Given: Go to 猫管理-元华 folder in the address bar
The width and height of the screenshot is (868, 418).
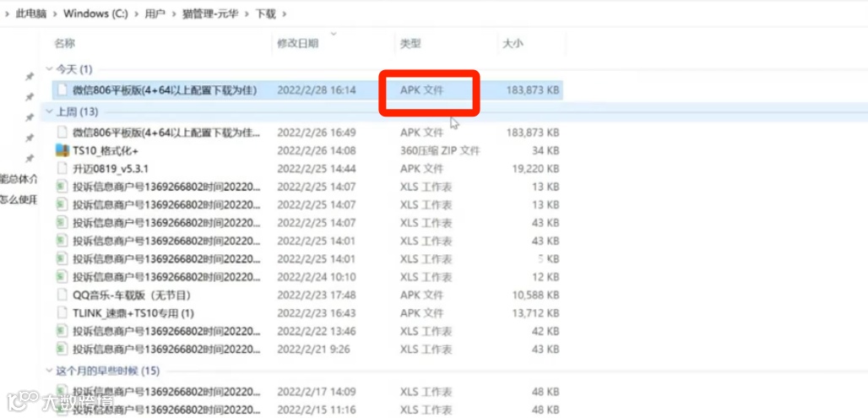Looking at the screenshot, I should pos(209,14).
